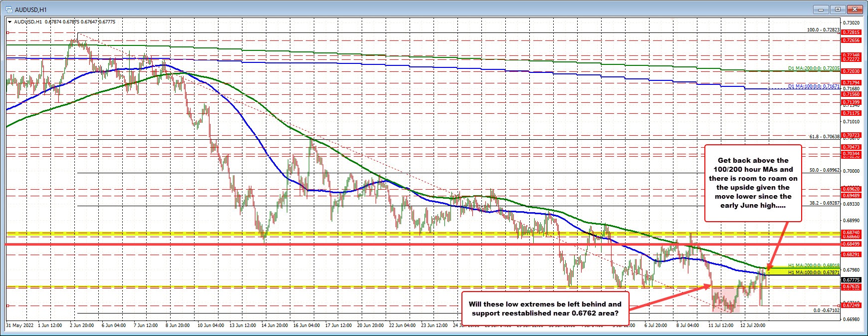Viewport: 868px width, 336px height.
Task: Select the 0.67249 red price label
Action: [x=851, y=305]
